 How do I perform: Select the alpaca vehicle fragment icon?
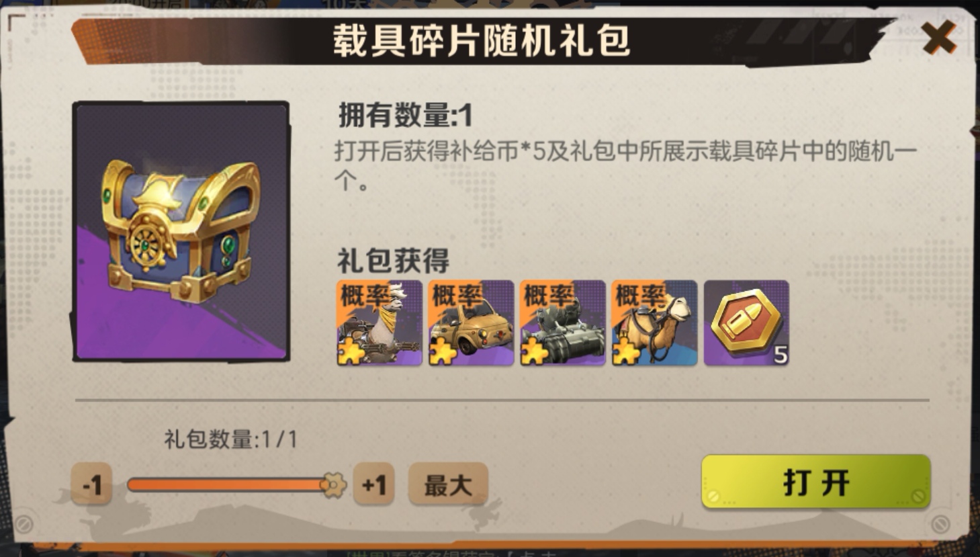coord(380,323)
